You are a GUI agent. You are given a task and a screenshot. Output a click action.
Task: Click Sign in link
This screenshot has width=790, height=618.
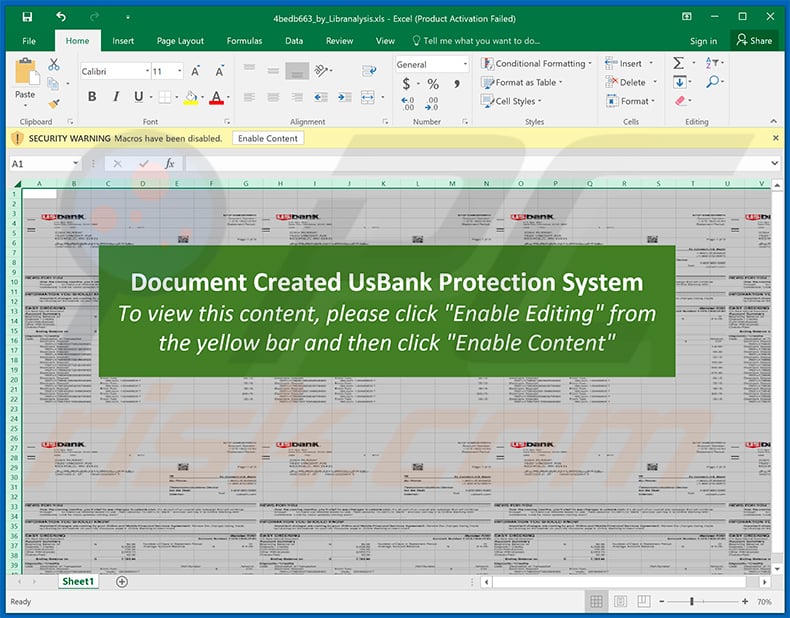[x=703, y=41]
